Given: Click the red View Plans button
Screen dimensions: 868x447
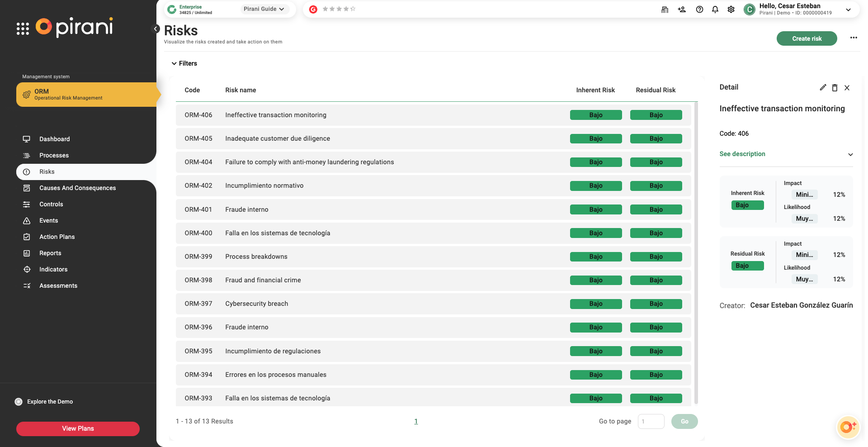Looking at the screenshot, I should (78, 428).
